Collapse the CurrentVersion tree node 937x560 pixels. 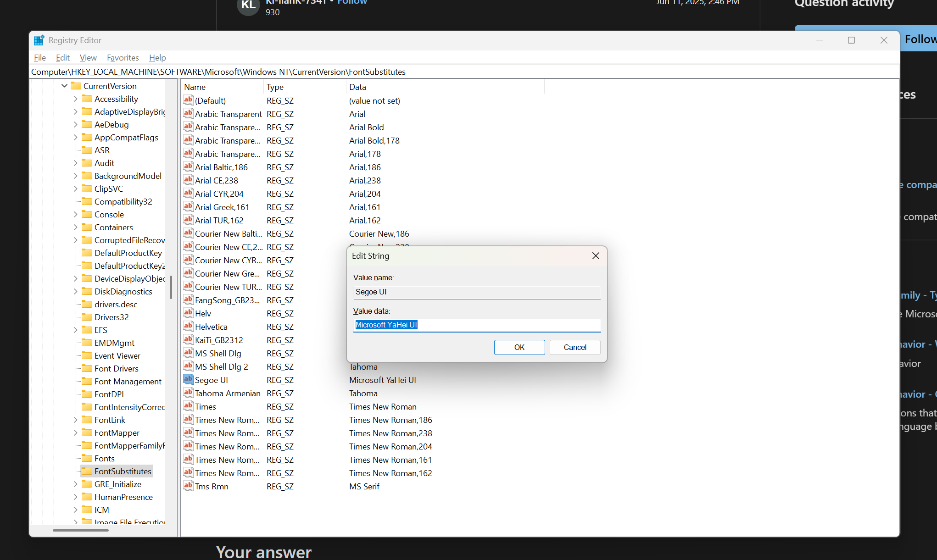[x=64, y=86]
